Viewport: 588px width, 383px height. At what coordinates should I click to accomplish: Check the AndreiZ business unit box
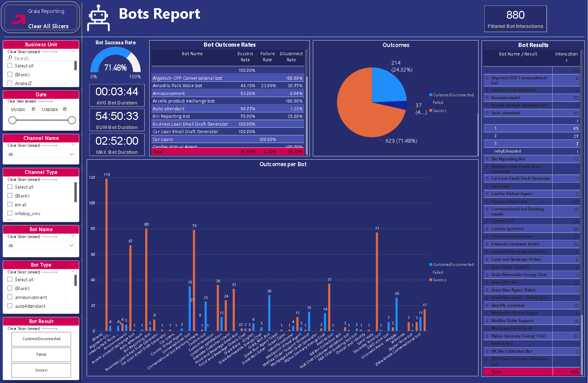pyautogui.click(x=10, y=83)
